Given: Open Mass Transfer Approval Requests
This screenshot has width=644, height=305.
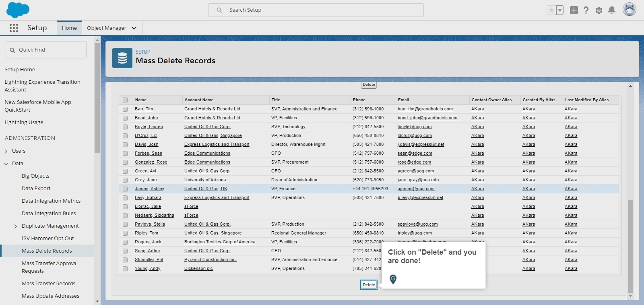Looking at the screenshot, I should tap(50, 267).
